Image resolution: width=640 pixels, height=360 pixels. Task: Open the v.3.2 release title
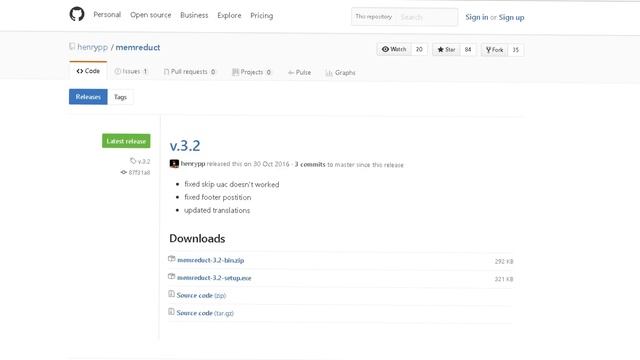coord(185,146)
